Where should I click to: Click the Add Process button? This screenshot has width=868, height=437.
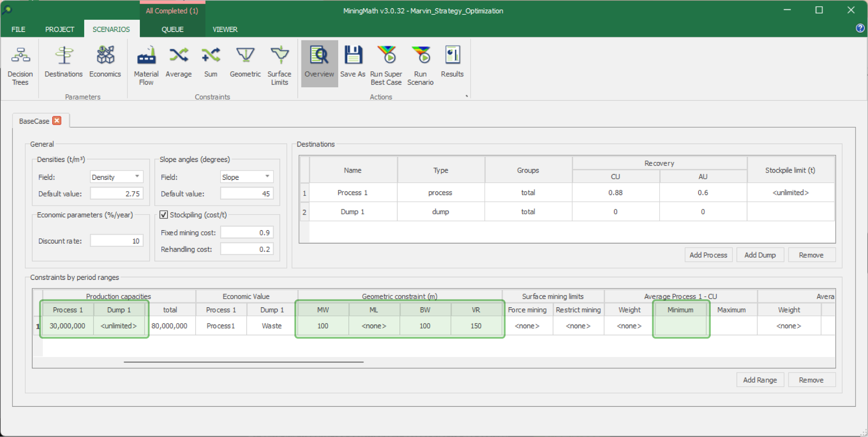(x=708, y=255)
